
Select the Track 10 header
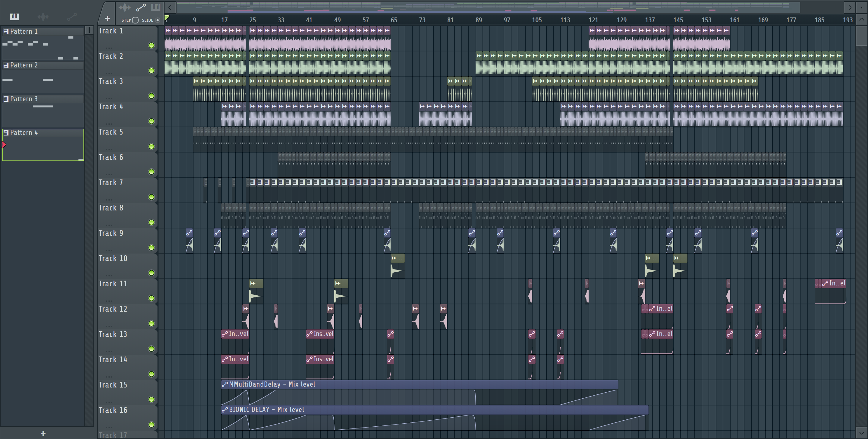(127, 266)
